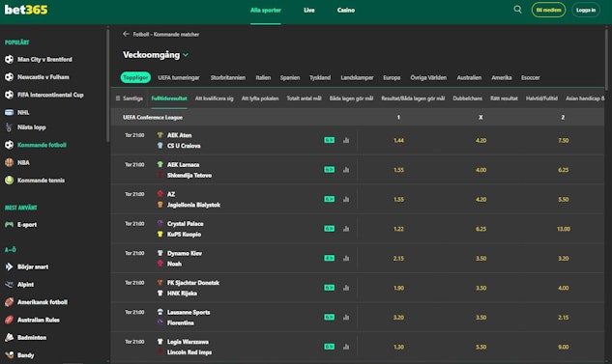Click the Alpint ski icon

point(9,285)
